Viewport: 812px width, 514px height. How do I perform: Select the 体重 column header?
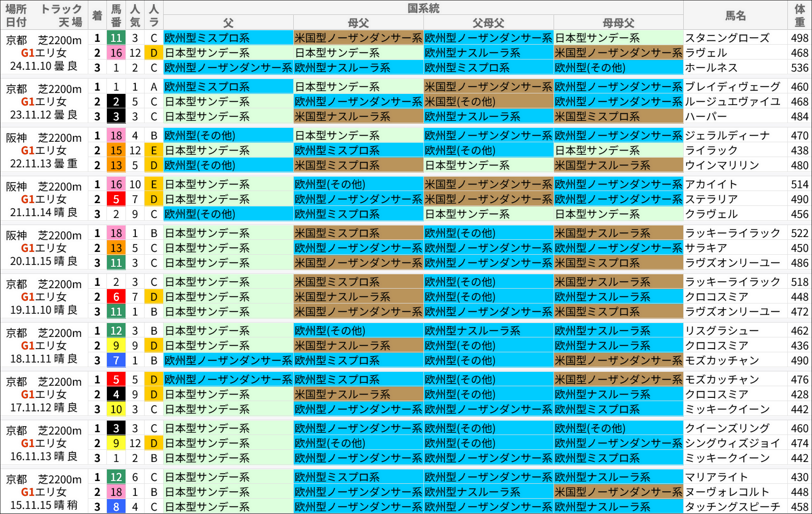[799, 15]
